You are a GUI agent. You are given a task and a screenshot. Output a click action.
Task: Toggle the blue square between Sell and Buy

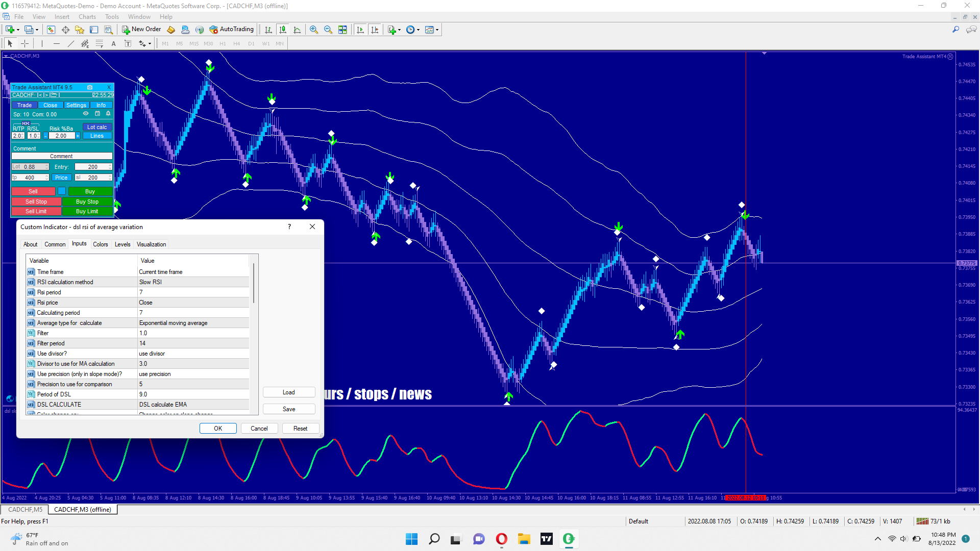(x=62, y=191)
